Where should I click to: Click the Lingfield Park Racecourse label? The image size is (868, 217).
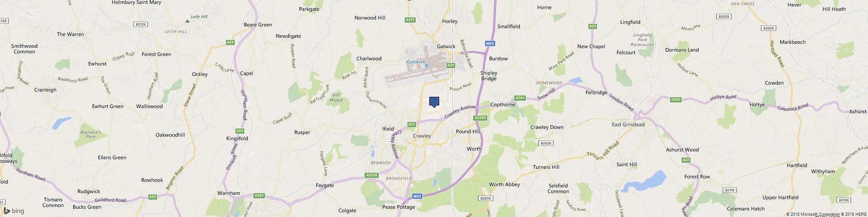click(643, 39)
